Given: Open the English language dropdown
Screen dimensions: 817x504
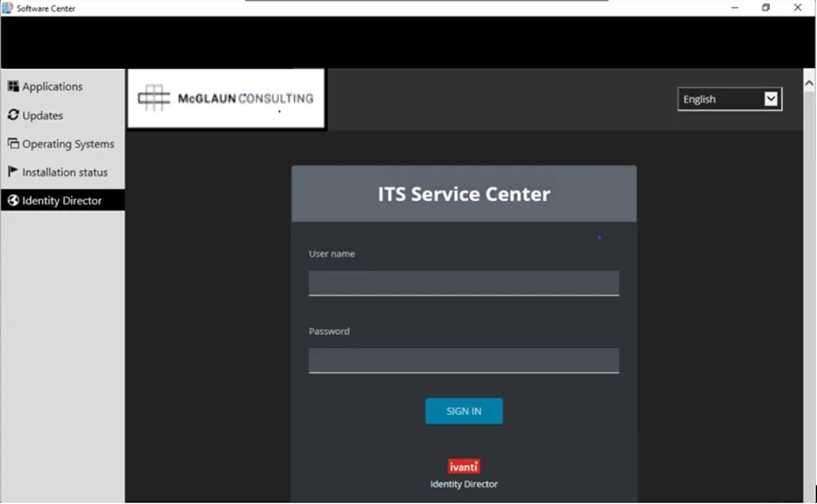Looking at the screenshot, I should click(x=730, y=99).
